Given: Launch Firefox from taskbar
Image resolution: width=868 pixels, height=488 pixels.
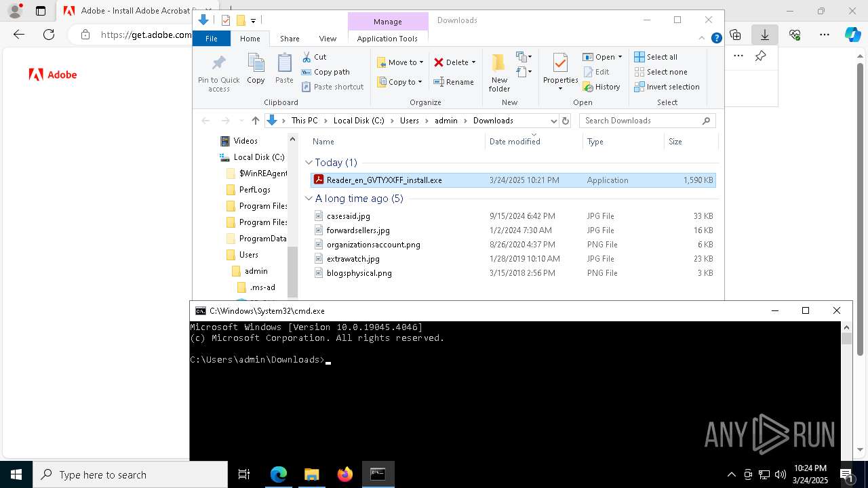Looking at the screenshot, I should [x=344, y=475].
